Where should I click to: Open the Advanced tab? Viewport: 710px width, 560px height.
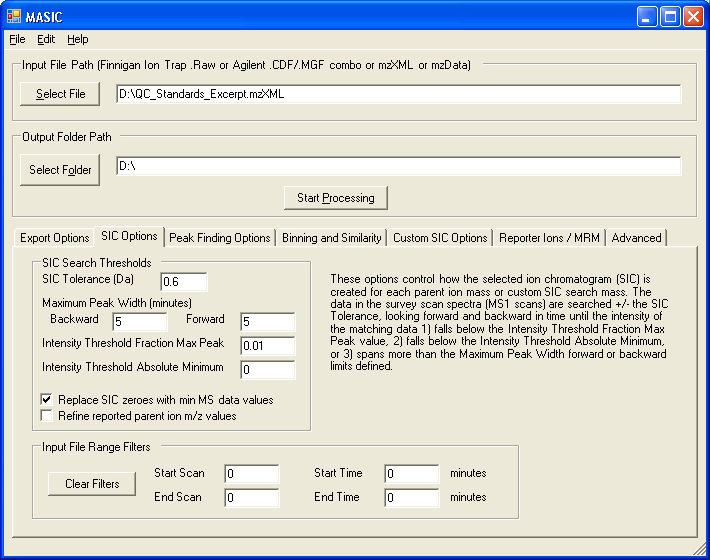tap(636, 238)
